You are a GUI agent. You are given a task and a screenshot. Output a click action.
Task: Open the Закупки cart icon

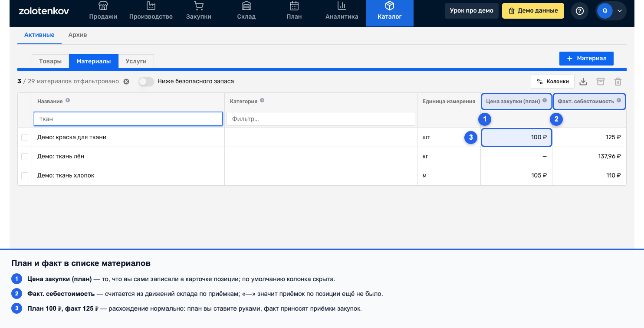pyautogui.click(x=199, y=6)
